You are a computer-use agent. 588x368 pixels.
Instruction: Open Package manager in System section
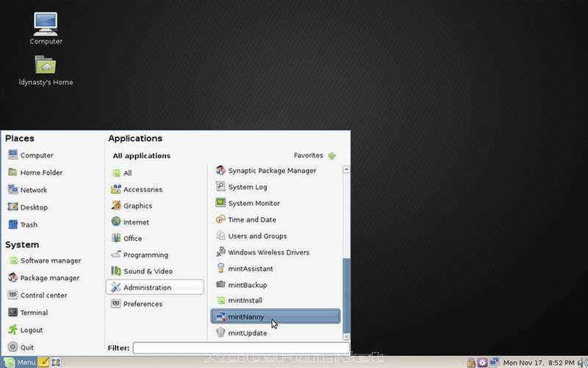point(43,277)
